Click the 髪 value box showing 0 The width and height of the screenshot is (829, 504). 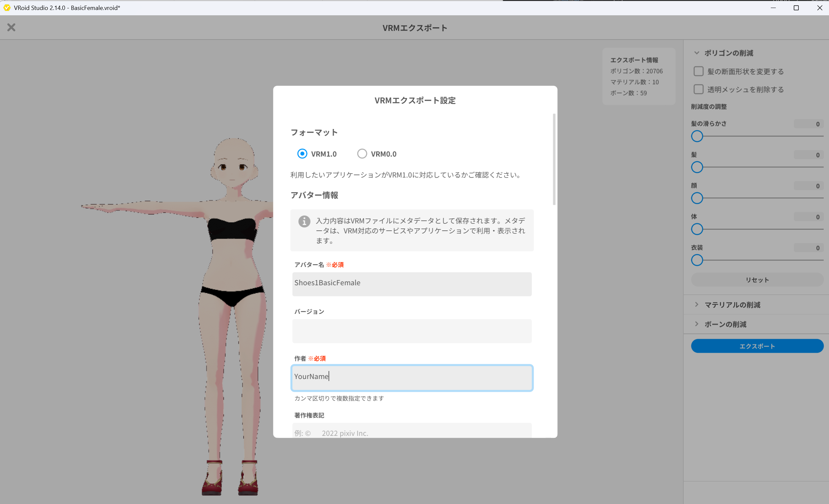[x=808, y=155]
